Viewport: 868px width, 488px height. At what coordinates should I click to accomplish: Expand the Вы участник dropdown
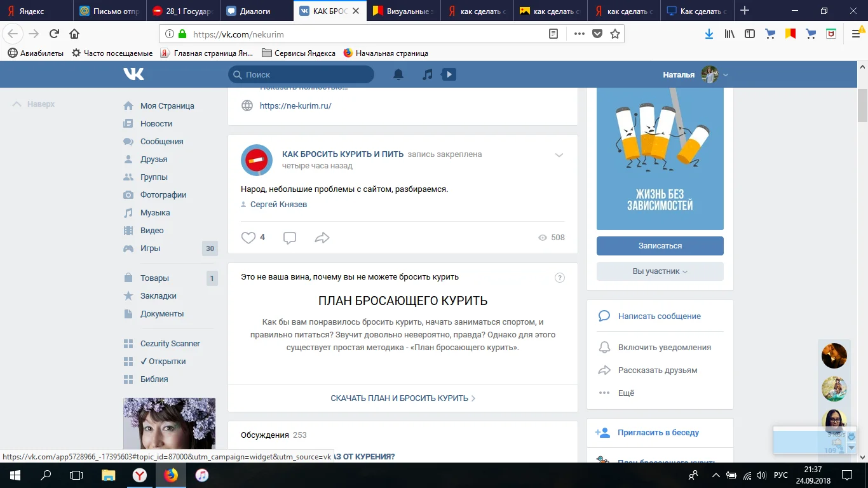coord(660,271)
